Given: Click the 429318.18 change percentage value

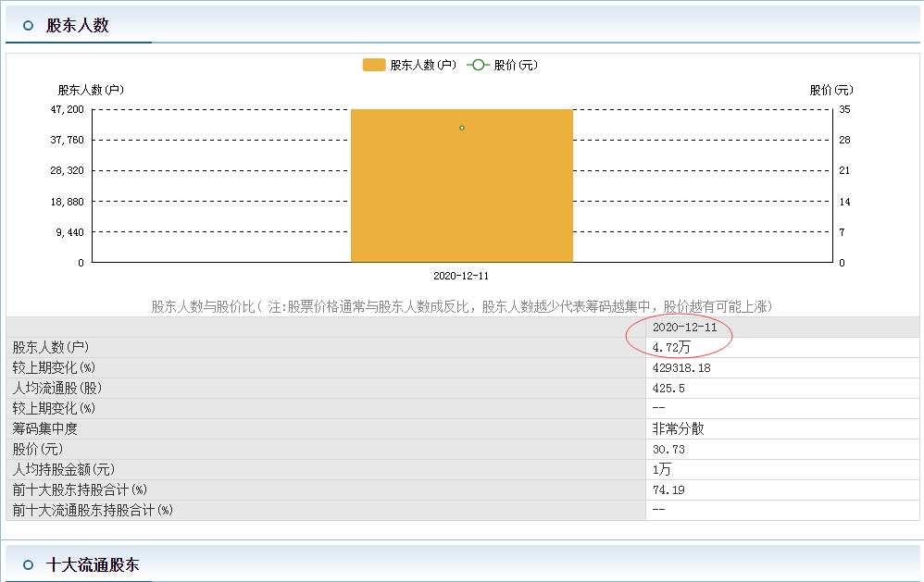Looking at the screenshot, I should click(x=681, y=367).
